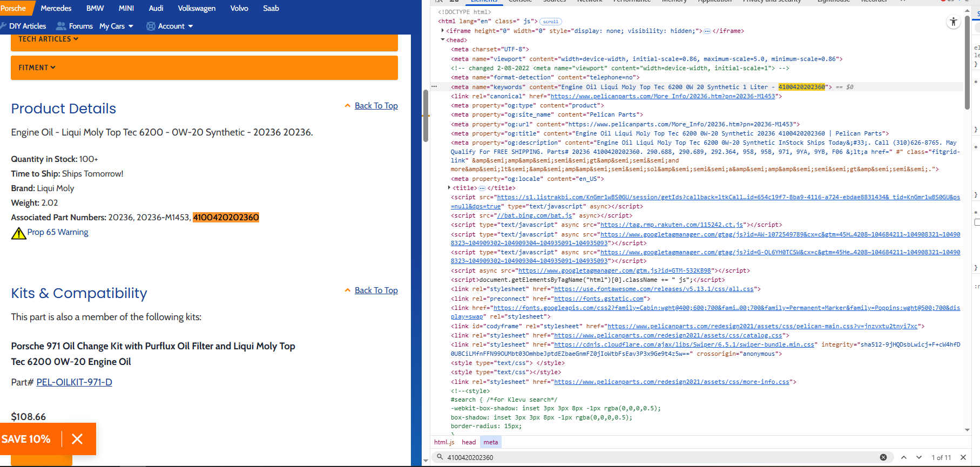Click up chevron beside Product Details Back To Top
980x467 pixels.
coord(348,106)
